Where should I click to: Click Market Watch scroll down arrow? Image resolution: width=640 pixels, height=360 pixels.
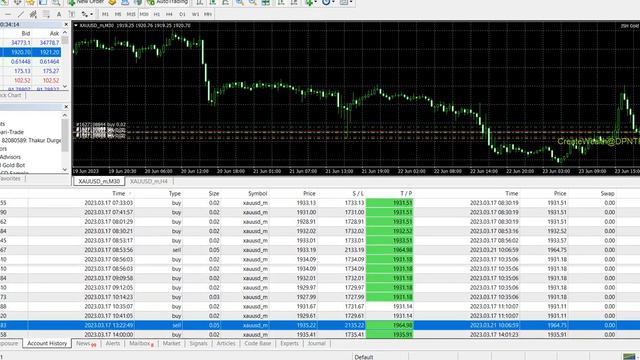tap(65, 87)
